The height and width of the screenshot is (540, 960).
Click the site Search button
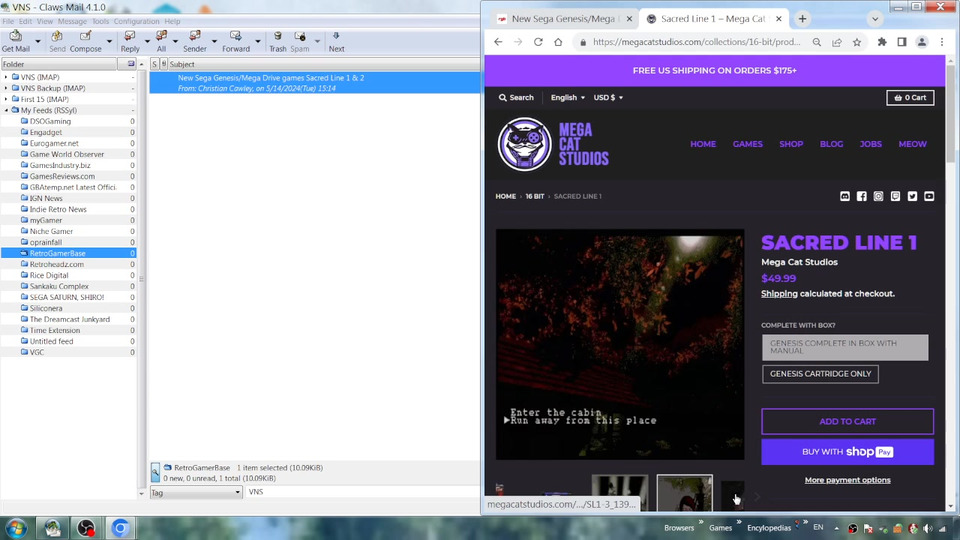coord(516,97)
